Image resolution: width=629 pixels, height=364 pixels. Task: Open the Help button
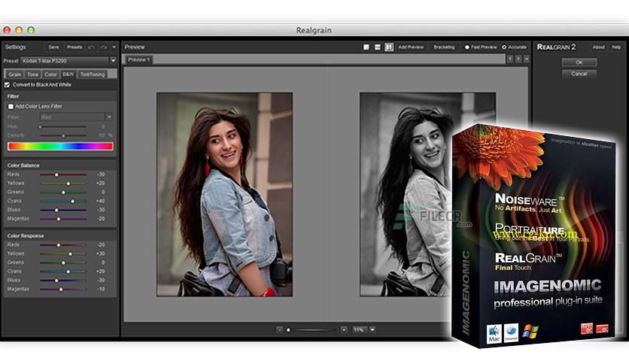pos(616,47)
